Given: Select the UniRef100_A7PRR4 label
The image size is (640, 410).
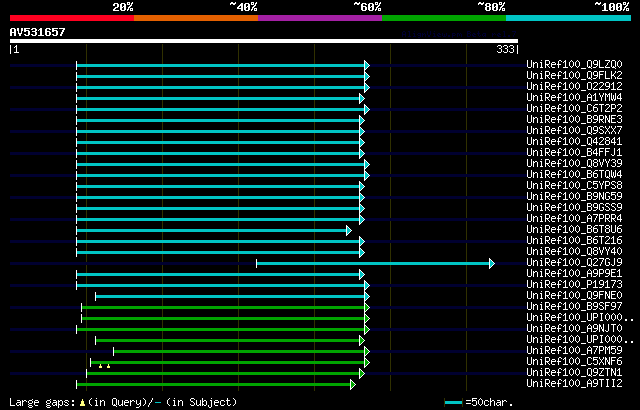Looking at the screenshot, I should 574,219.
